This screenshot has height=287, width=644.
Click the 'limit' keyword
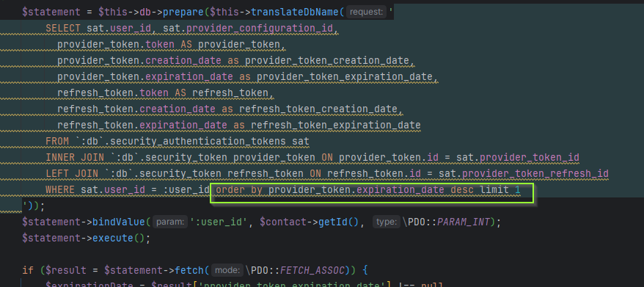click(x=494, y=190)
